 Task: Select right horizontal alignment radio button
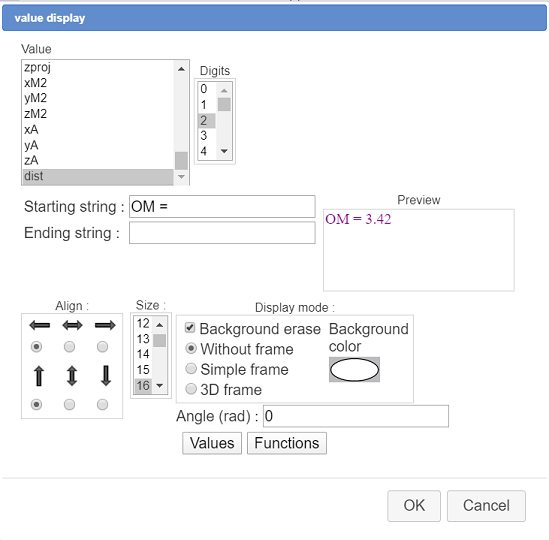click(x=102, y=347)
